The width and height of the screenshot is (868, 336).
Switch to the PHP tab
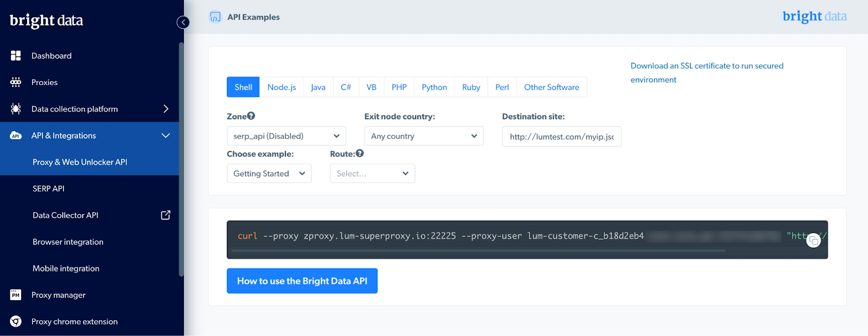399,87
